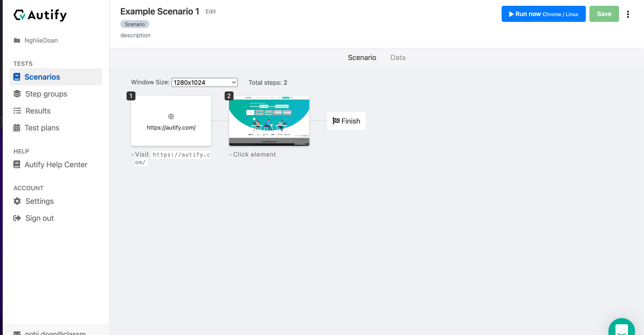Click the Results checklist icon
This screenshot has width=644, height=335.
click(x=17, y=111)
